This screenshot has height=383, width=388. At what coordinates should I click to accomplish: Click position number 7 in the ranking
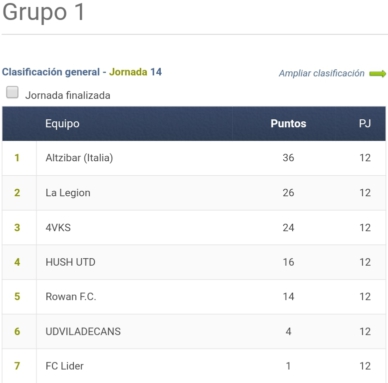pyautogui.click(x=17, y=366)
